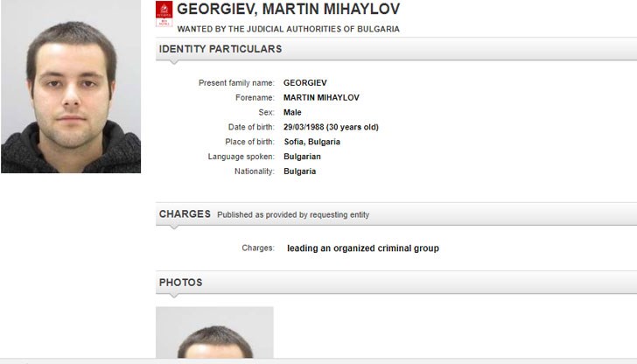The height and width of the screenshot is (364, 637).
Task: Open the large mugshot photo at top left
Action: point(71,87)
